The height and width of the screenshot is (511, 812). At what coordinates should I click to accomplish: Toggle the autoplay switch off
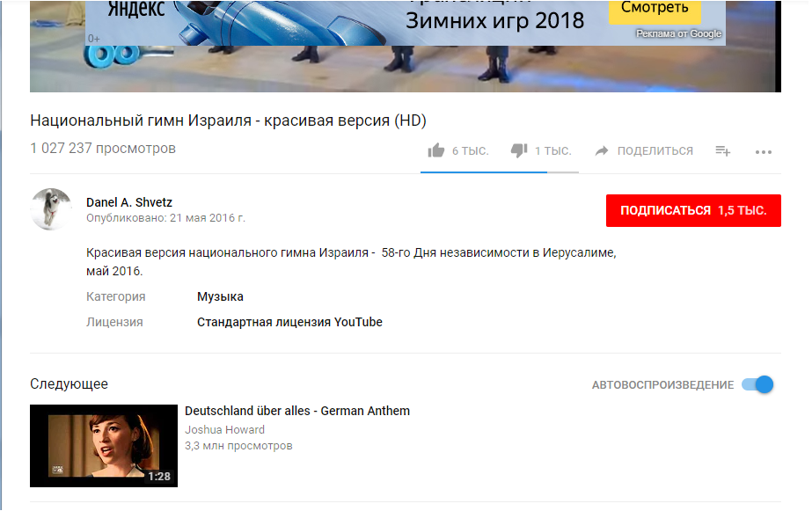757,384
